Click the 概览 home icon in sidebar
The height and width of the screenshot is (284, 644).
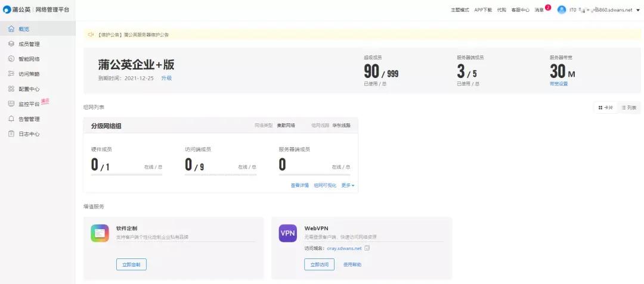[11, 29]
